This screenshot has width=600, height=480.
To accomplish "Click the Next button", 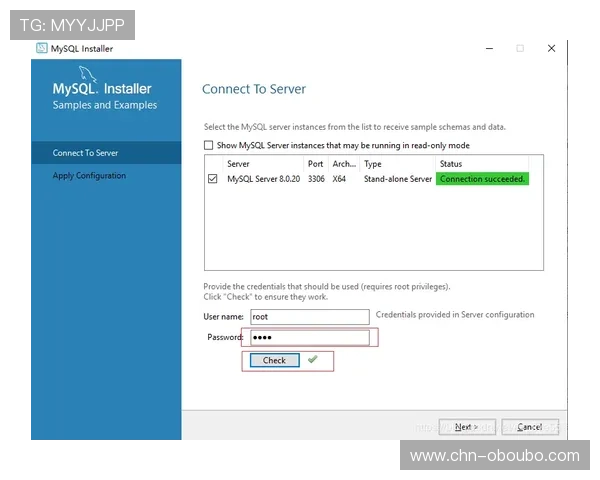I will click(x=467, y=427).
